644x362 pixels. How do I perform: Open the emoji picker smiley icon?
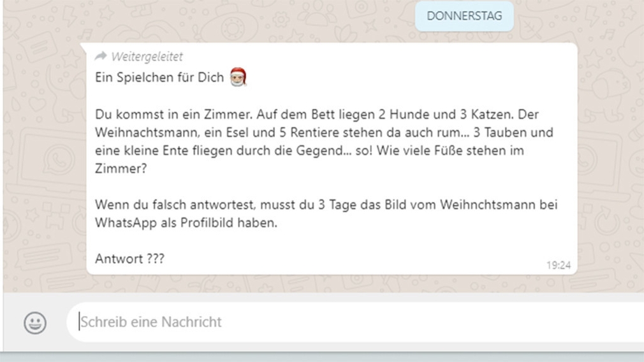pos(35,322)
